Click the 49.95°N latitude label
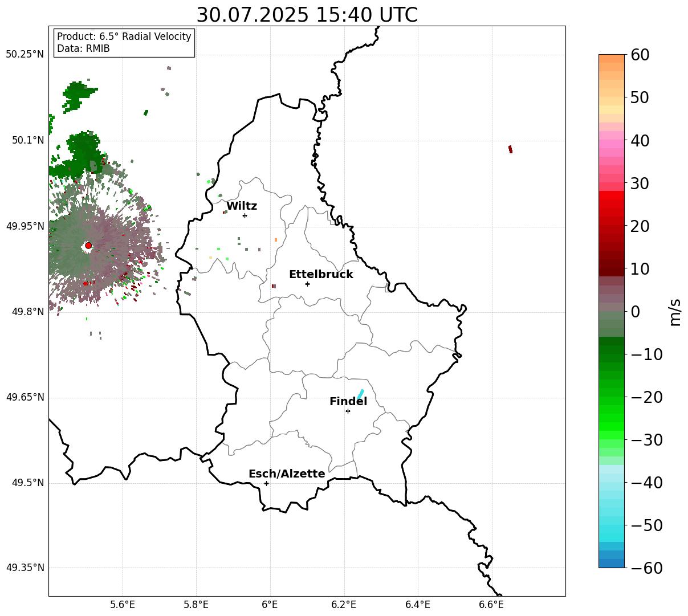688x616 pixels. pyautogui.click(x=25, y=226)
